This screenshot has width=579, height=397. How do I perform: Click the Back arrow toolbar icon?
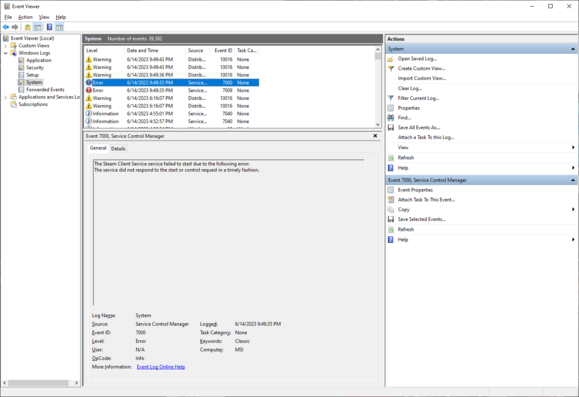point(6,27)
